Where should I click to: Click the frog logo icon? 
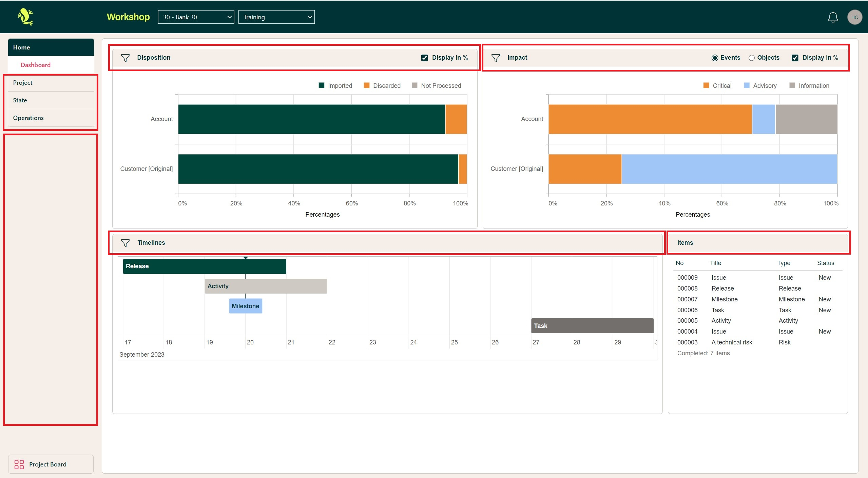(25, 17)
